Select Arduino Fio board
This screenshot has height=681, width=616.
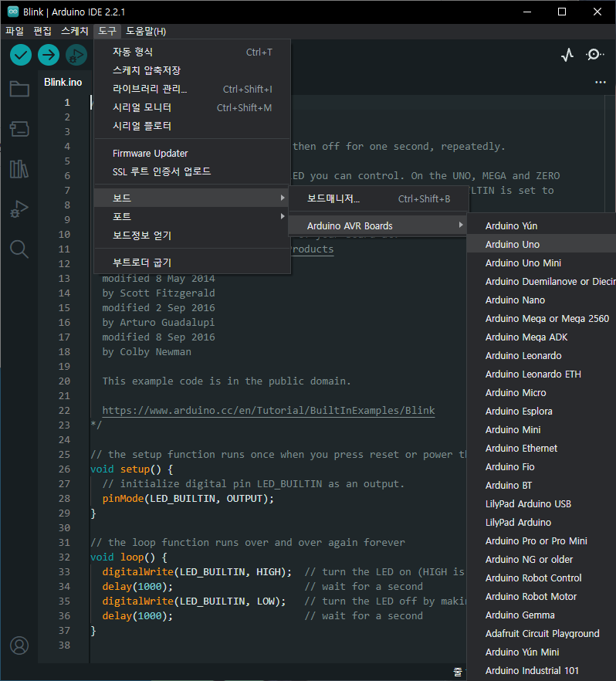point(541,467)
